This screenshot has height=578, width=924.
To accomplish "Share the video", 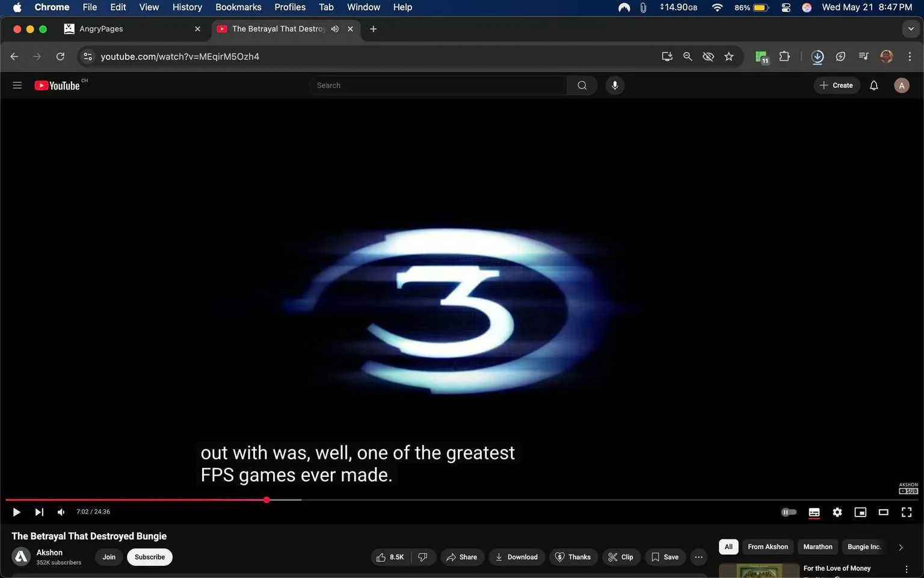I will (462, 557).
